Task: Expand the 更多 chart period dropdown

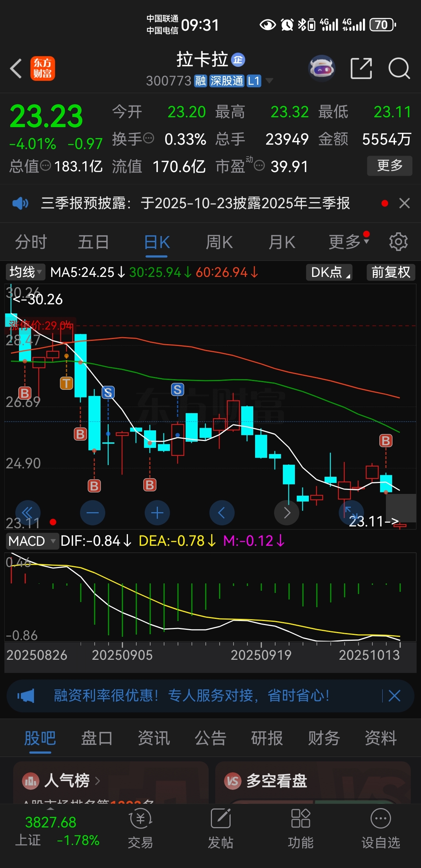Action: point(349,242)
